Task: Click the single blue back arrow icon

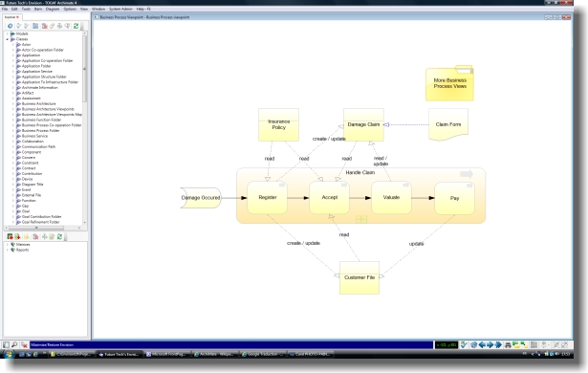Action: click(x=482, y=345)
